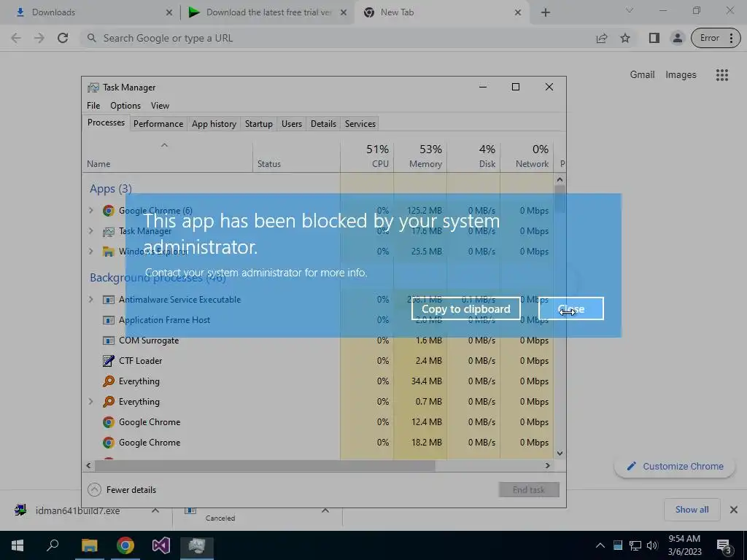This screenshot has height=560, width=747.
Task: Open a new Chrome tab
Action: click(x=546, y=12)
